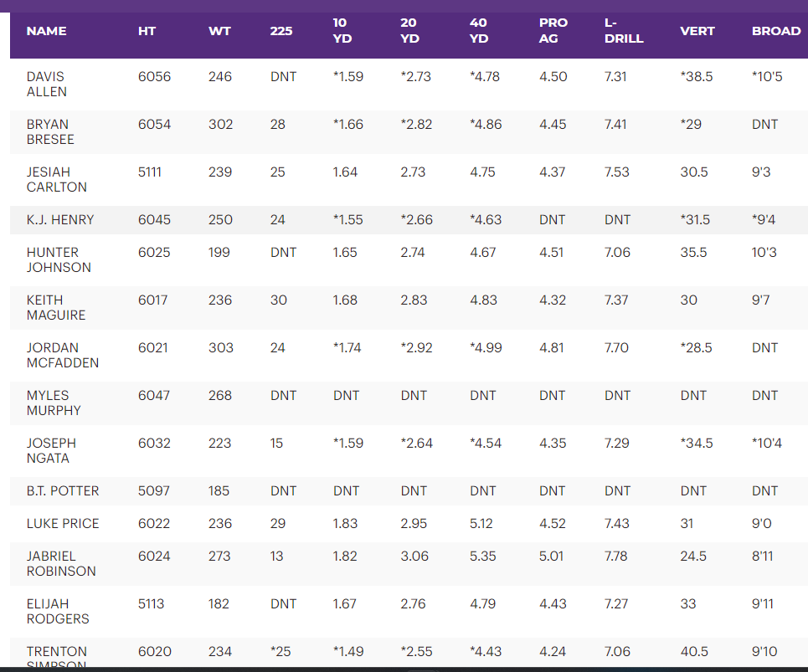
Task: Select Bryan Bresee's name in the table
Action: click(x=49, y=131)
